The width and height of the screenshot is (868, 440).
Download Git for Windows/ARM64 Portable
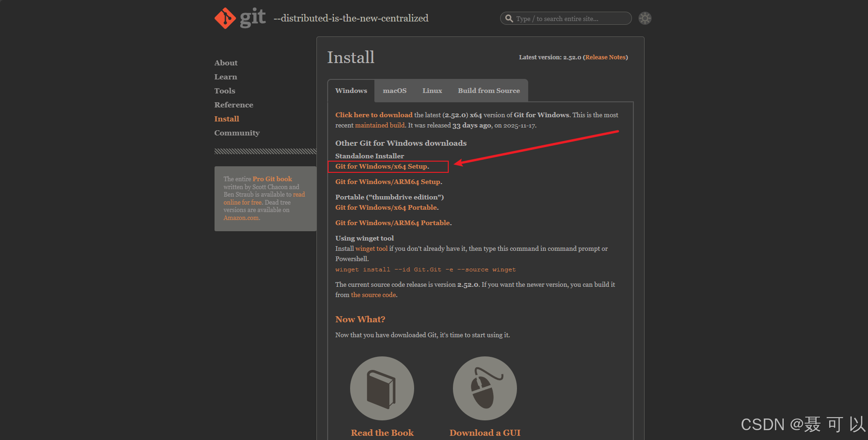point(393,223)
